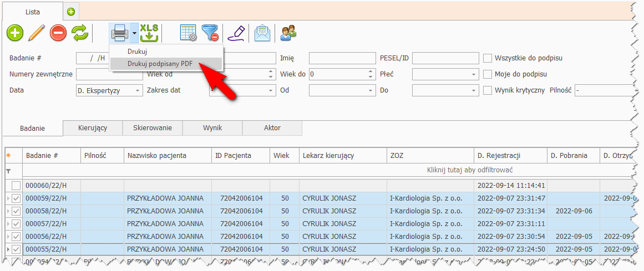
Task: Check the Wynik krytyczny checkbox
Action: click(x=488, y=90)
